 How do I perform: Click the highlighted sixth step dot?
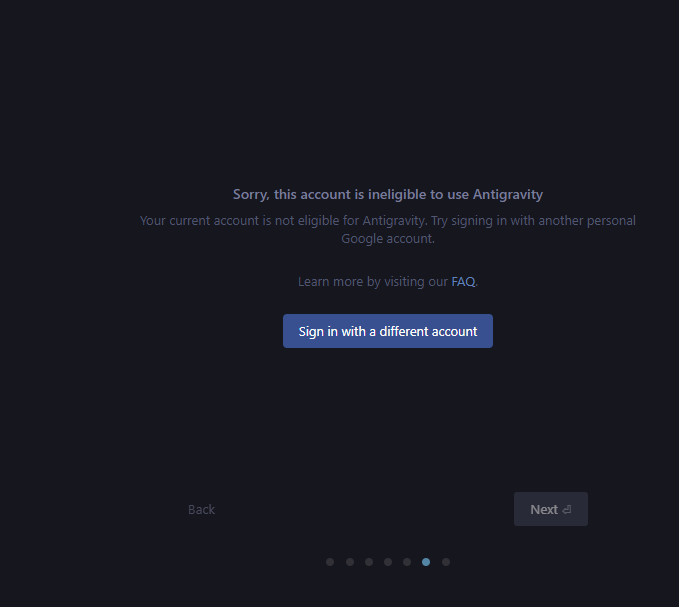426,562
